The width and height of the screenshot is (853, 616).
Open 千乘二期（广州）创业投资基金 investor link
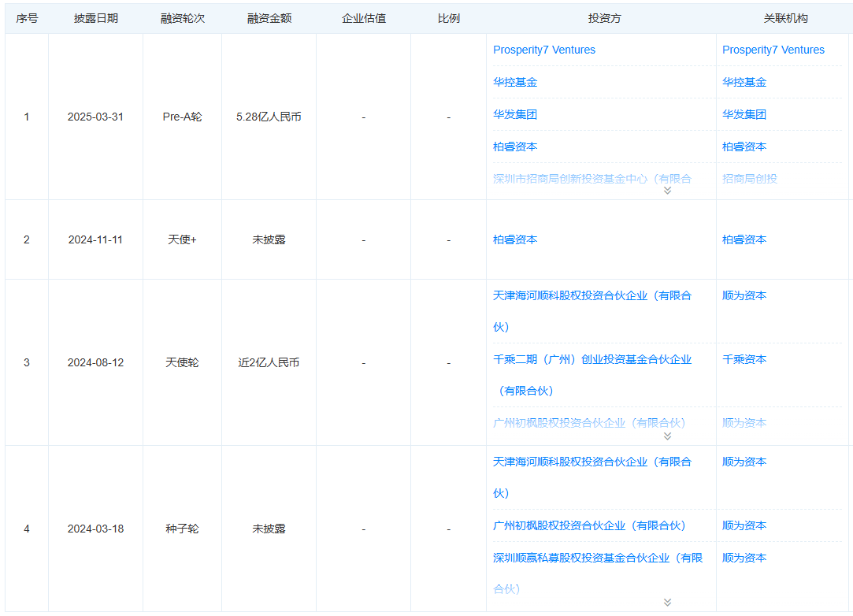point(592,375)
